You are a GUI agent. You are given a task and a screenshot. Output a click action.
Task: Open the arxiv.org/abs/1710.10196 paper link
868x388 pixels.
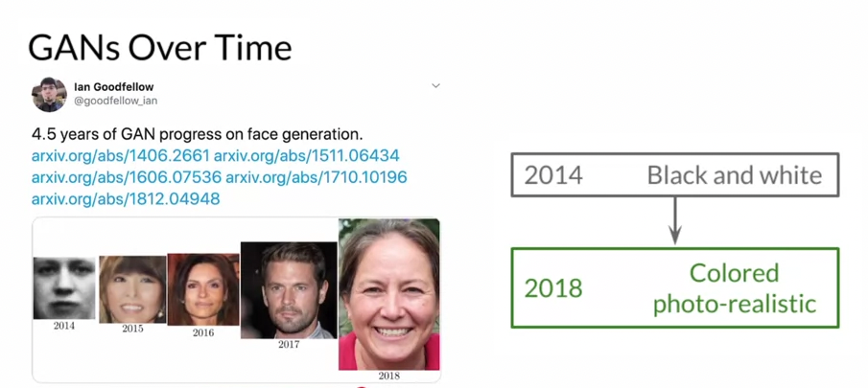point(317,177)
